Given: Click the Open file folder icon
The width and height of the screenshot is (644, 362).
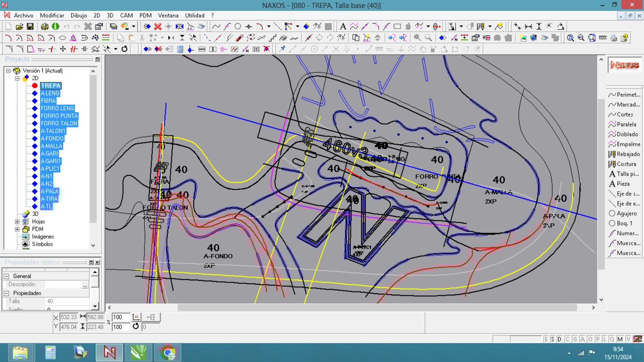Looking at the screenshot, I should click(19, 27).
